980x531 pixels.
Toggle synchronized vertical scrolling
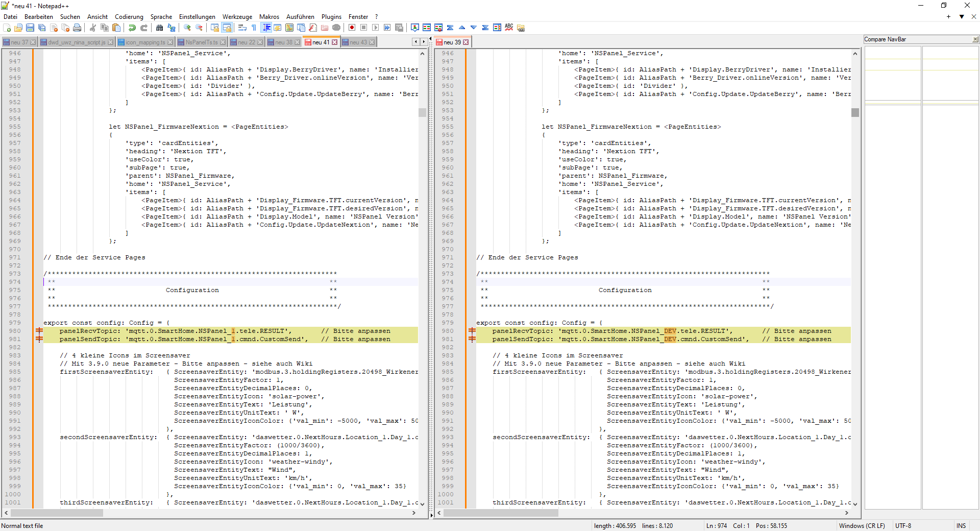click(215, 28)
